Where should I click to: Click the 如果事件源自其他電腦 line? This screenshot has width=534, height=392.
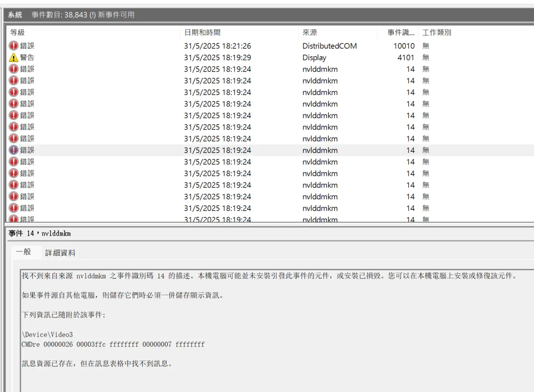click(123, 295)
